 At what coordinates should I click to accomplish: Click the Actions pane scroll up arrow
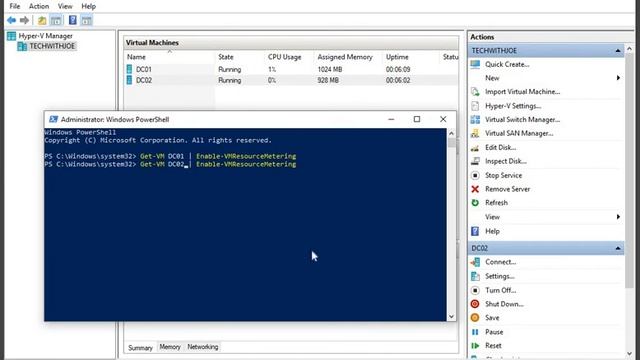coord(629,49)
